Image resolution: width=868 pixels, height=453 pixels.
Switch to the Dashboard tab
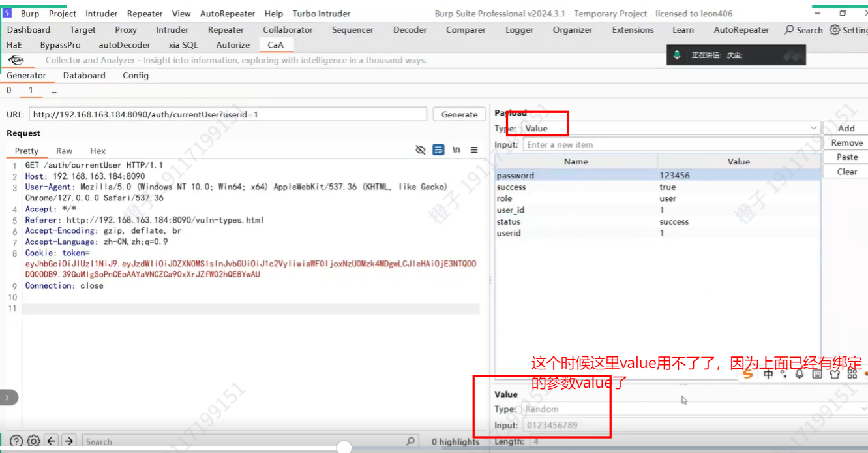pos(29,30)
